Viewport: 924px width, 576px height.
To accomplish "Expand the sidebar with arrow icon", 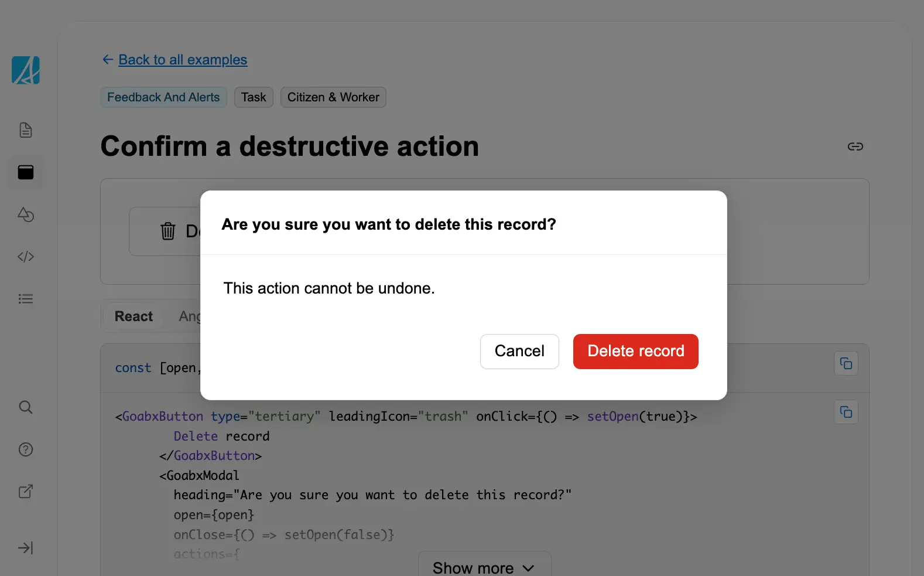I will click(26, 548).
